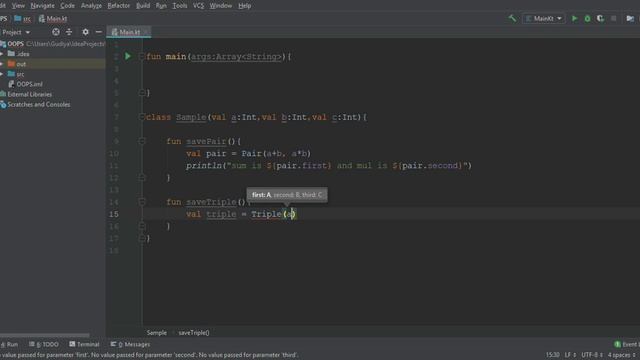Expand the out folder
640x360 pixels.
coord(2,64)
